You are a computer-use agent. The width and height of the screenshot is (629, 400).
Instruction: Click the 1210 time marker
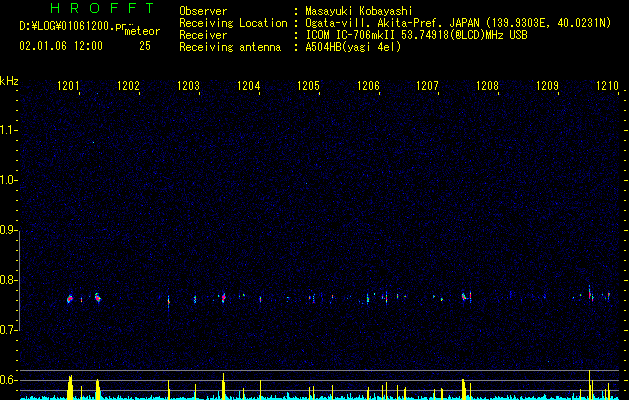[607, 85]
